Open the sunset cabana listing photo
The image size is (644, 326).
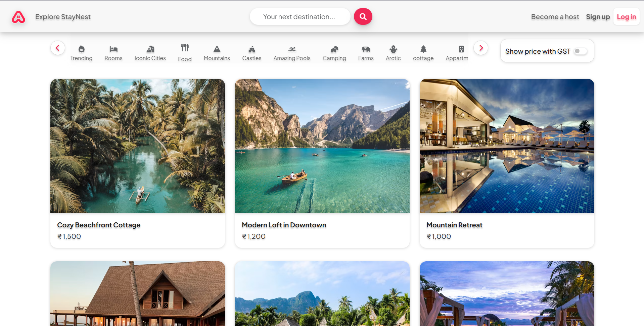click(507, 293)
